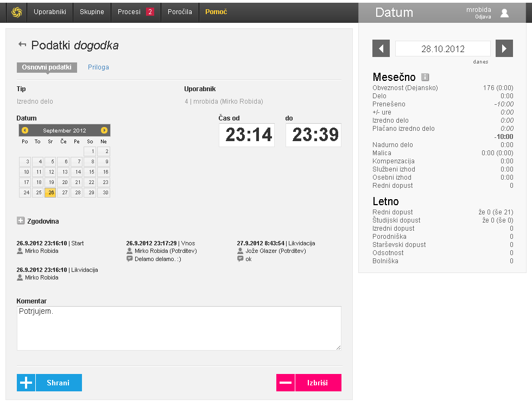This screenshot has height=406, width=532.
Task: Select the Osnovni podatki tab
Action: tap(47, 67)
